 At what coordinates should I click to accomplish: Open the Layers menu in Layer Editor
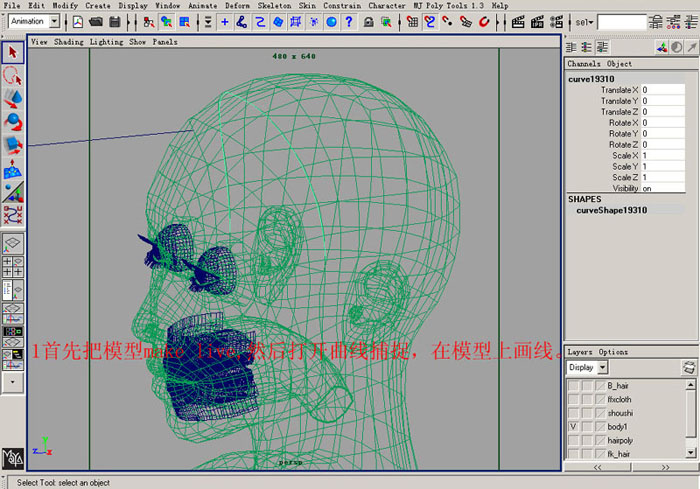(x=579, y=352)
